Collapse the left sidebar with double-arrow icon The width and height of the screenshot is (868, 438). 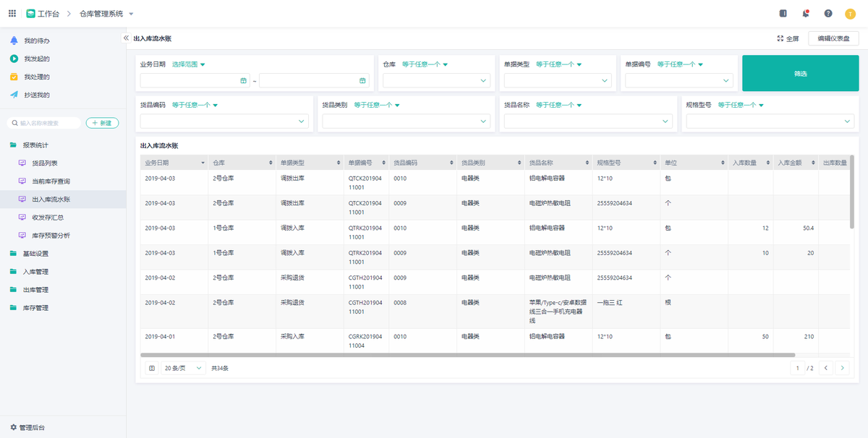point(126,38)
